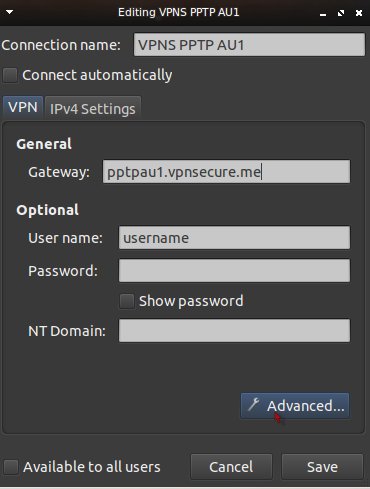Open the window menu arrow in title bar
370x489 pixels.
coord(9,12)
